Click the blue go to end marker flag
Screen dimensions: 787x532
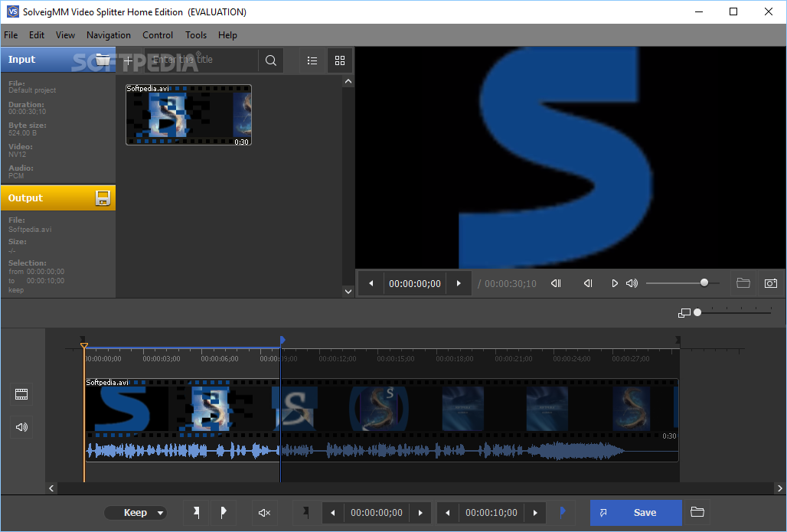click(x=562, y=512)
